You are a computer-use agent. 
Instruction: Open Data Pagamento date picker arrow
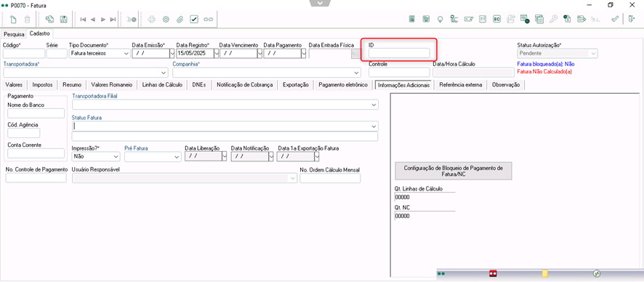point(304,53)
